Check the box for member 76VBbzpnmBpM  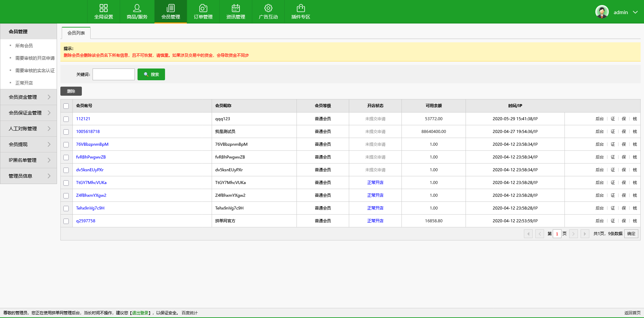(66, 145)
